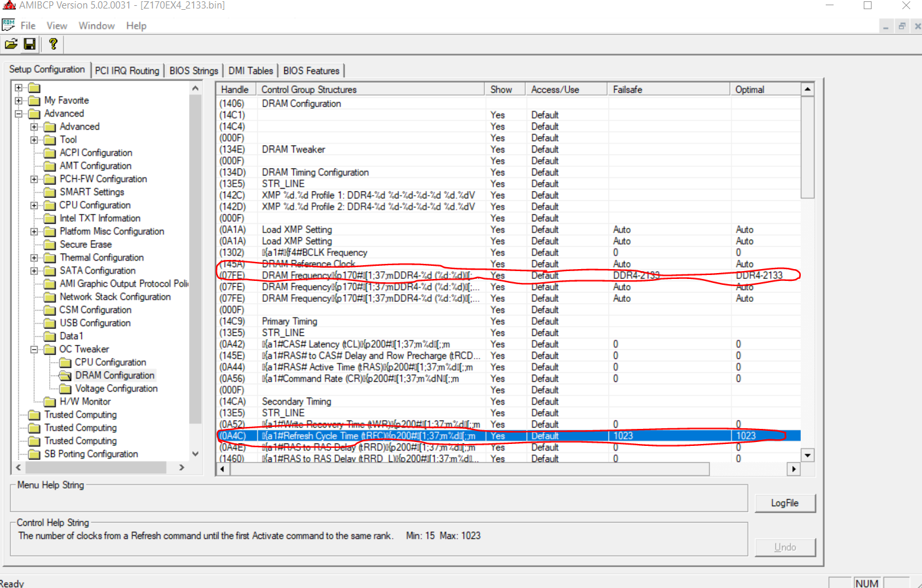The width and height of the screenshot is (922, 588).
Task: Collapse the top-level Advanced tree node
Action: tap(19, 114)
